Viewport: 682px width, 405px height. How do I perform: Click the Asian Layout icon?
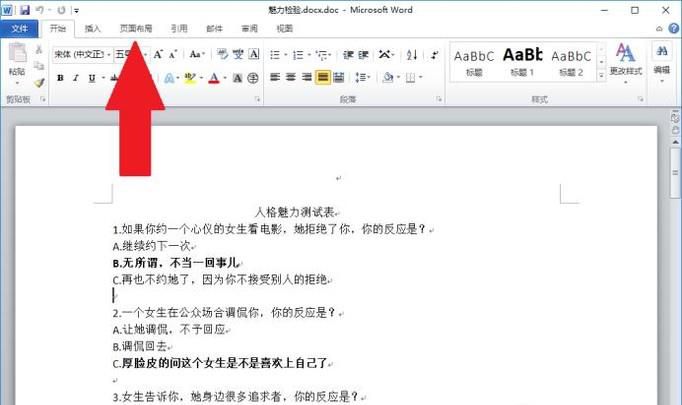click(384, 55)
